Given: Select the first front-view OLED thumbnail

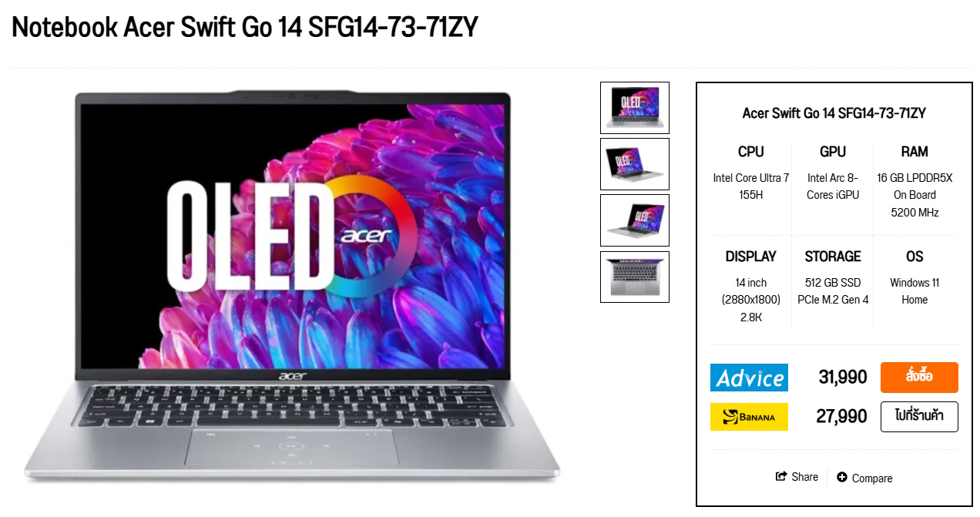Looking at the screenshot, I should [635, 108].
